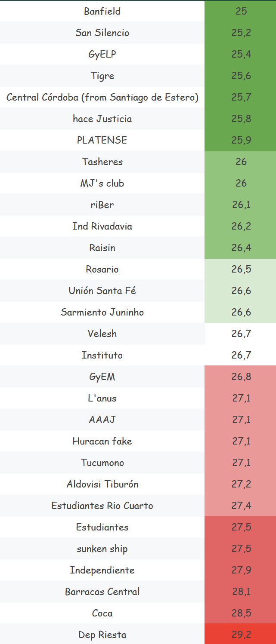
Task: Select the Sarmiento Juninho team cell
Action: (x=102, y=313)
